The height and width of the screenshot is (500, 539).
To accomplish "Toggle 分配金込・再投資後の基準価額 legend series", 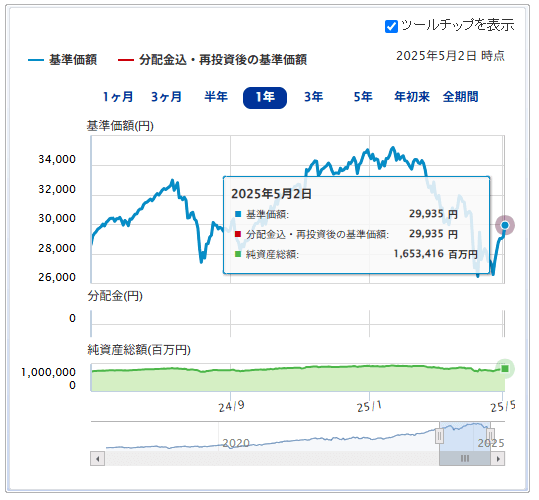I will [x=212, y=60].
